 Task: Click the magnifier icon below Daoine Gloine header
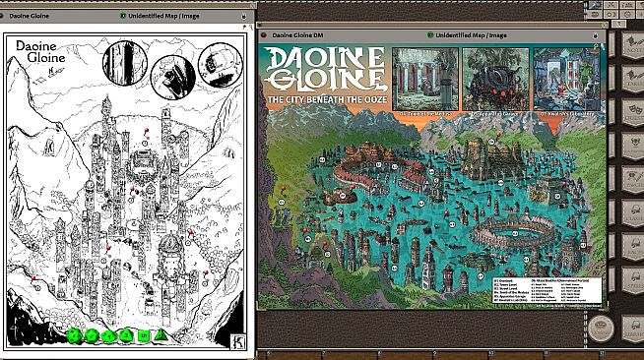tap(250, 28)
